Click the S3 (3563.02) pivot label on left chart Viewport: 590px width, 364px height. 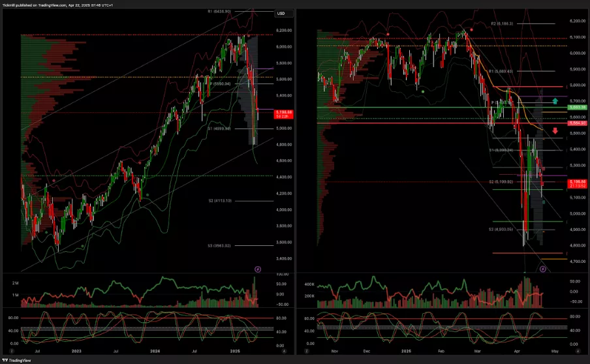[x=219, y=245]
